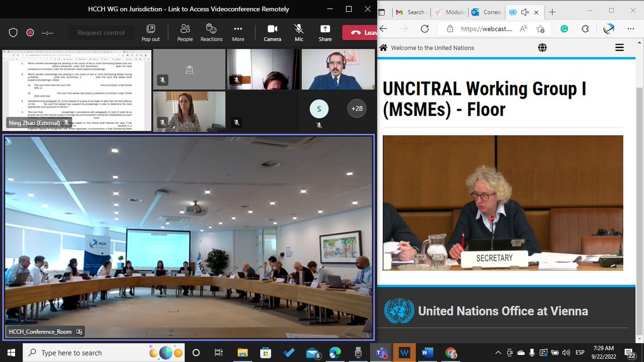Click the Type here to search box
Screen dimensions: 644x362
(105, 352)
